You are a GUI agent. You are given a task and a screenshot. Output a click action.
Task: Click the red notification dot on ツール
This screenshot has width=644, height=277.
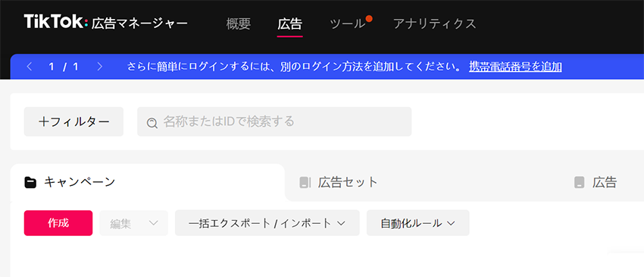click(x=369, y=18)
